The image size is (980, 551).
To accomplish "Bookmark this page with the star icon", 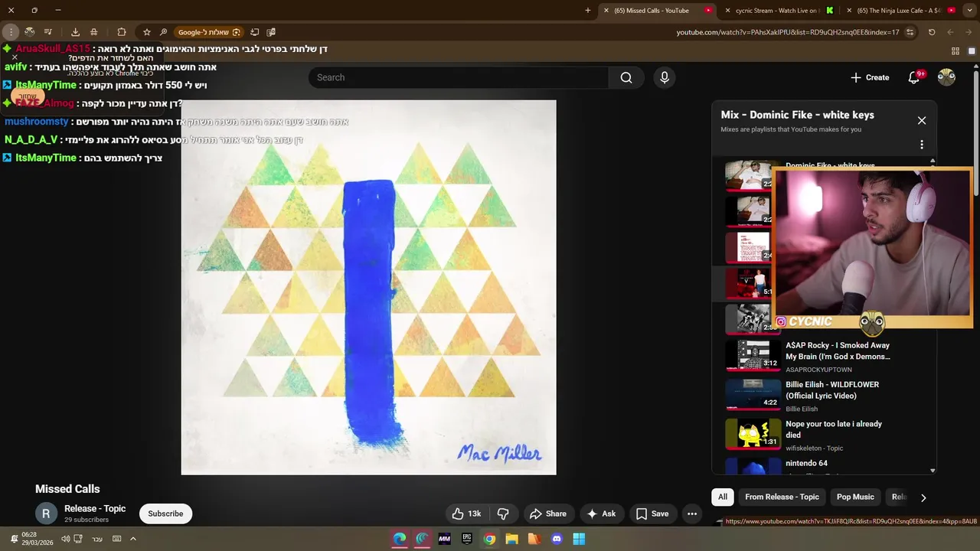I will (x=146, y=32).
